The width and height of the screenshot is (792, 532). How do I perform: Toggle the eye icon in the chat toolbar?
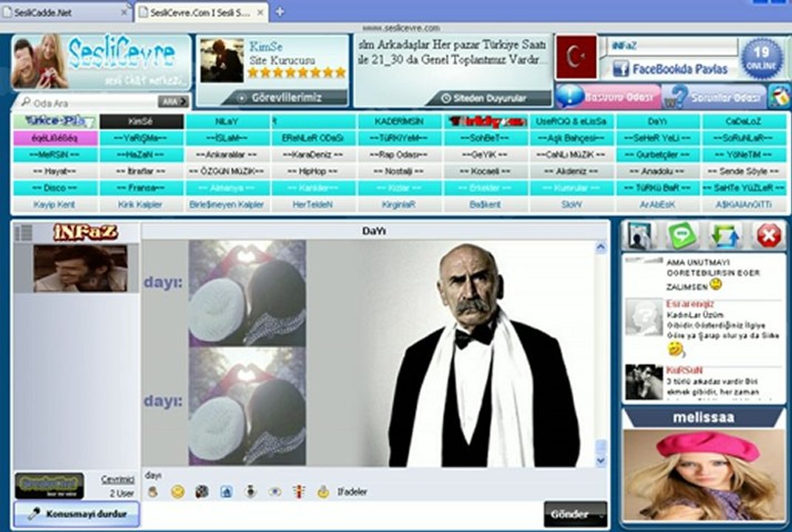pos(275,491)
